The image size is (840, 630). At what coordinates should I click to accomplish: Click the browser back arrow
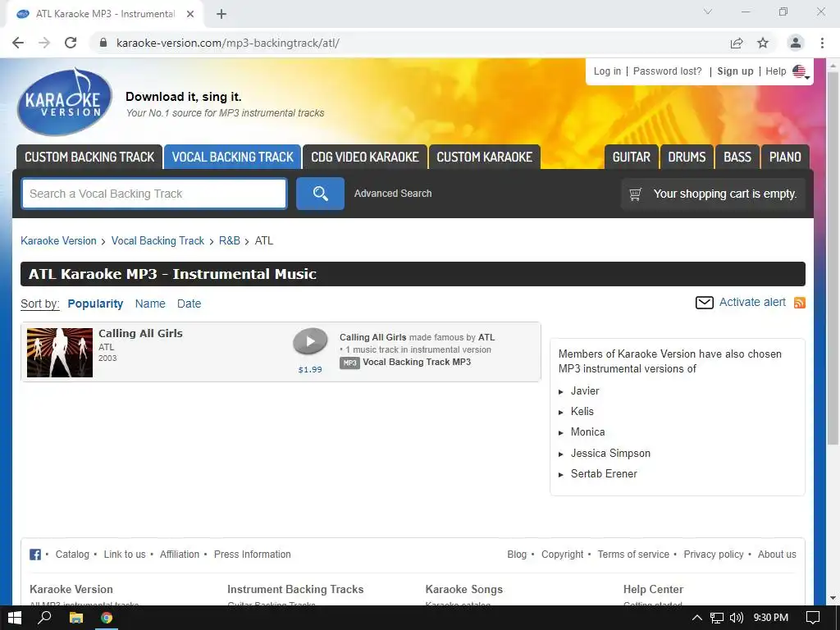(x=18, y=43)
